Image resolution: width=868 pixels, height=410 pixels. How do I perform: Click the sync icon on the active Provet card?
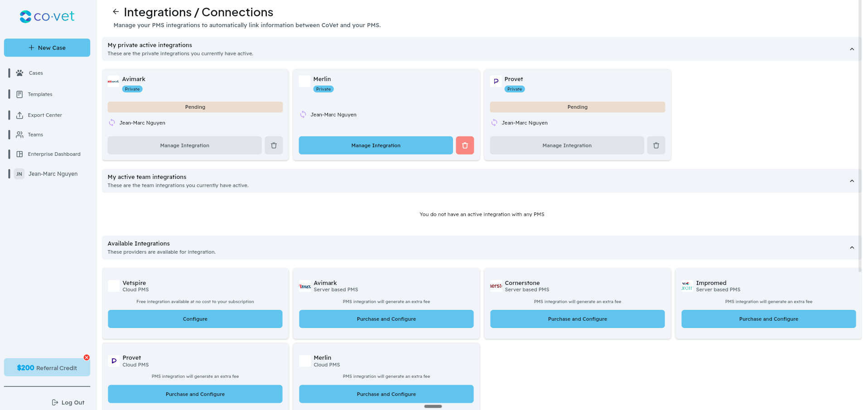coord(494,123)
